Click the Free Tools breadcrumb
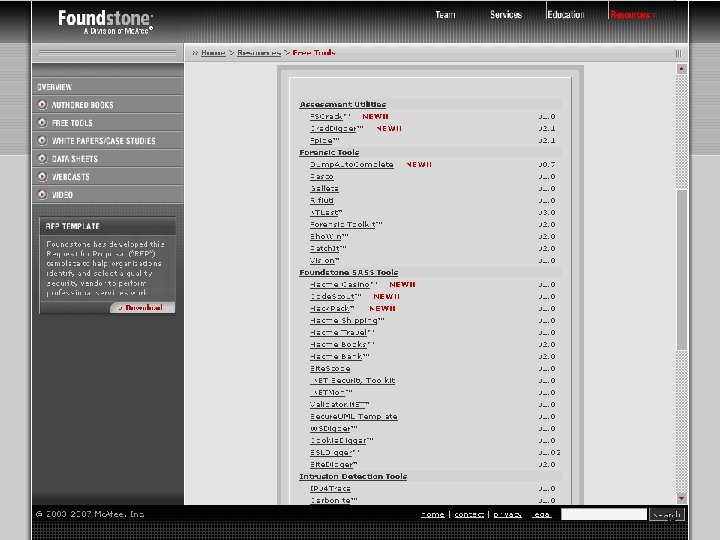This screenshot has width=720, height=540. click(x=314, y=53)
